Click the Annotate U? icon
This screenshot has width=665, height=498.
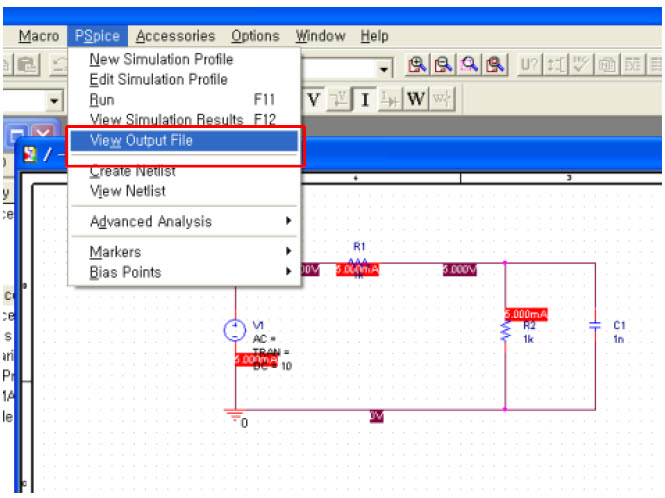point(529,65)
